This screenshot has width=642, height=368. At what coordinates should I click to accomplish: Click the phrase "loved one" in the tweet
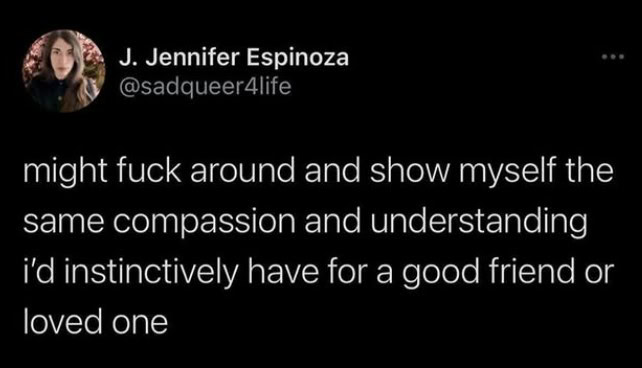point(95,322)
